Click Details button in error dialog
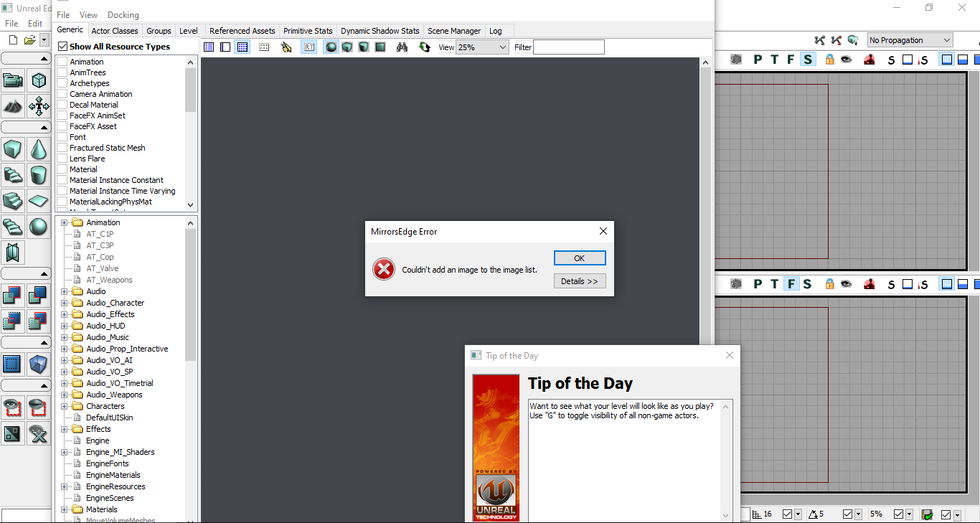 pyautogui.click(x=580, y=281)
